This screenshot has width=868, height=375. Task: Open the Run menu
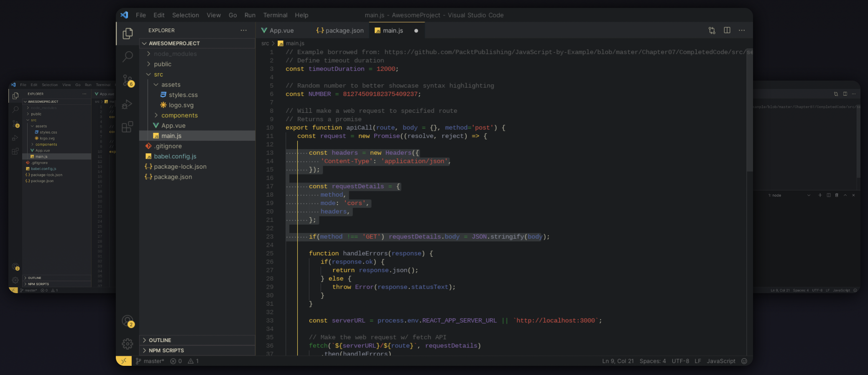(250, 15)
